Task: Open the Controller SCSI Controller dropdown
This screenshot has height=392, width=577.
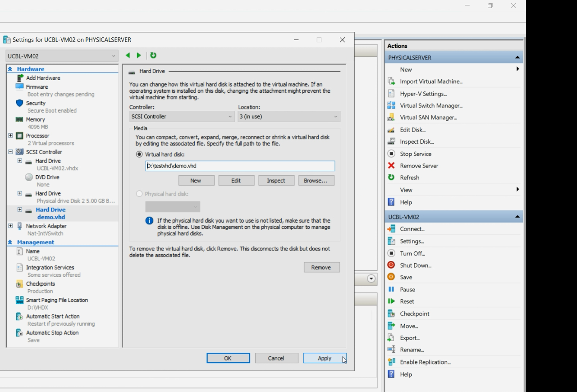Action: point(182,117)
